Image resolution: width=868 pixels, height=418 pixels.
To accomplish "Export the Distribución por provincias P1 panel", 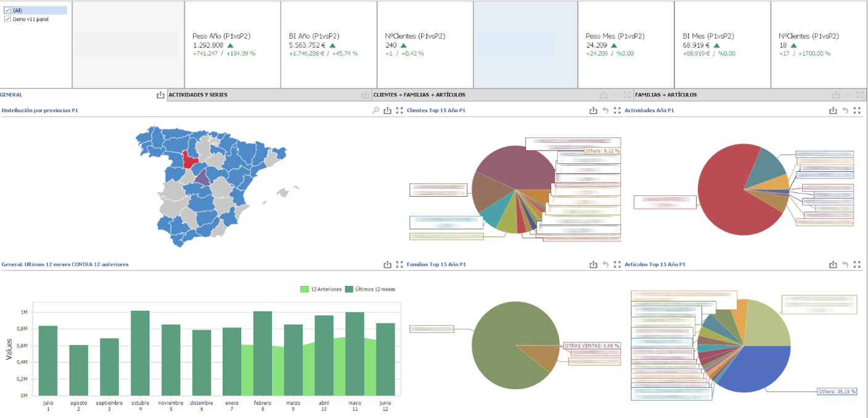I will (x=387, y=110).
